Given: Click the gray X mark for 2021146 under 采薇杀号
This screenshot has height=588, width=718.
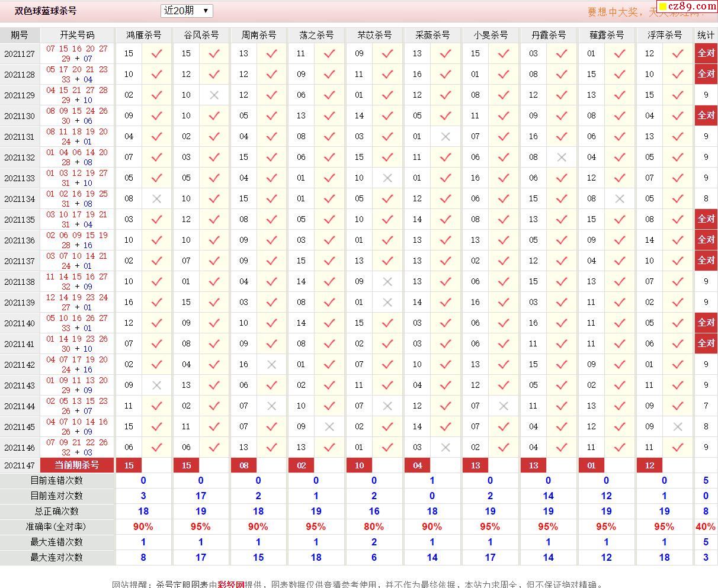Looking at the screenshot, I should pos(445,447).
